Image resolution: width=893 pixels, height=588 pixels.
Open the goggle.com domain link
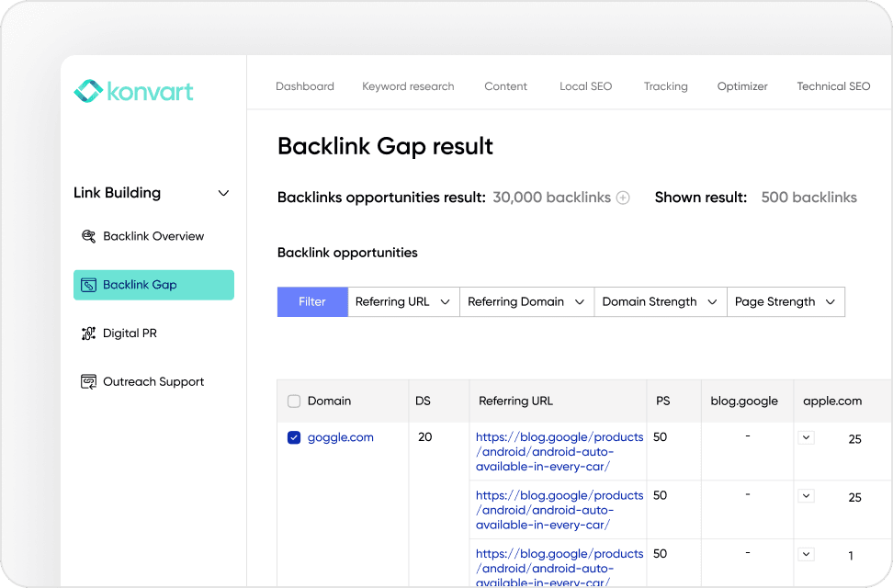(340, 437)
